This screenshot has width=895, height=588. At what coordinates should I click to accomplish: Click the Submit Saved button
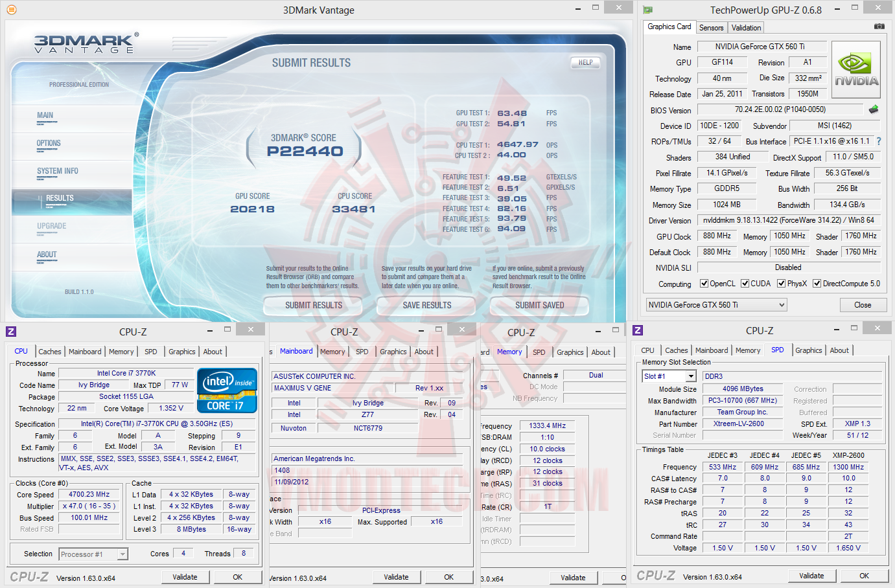pos(540,305)
